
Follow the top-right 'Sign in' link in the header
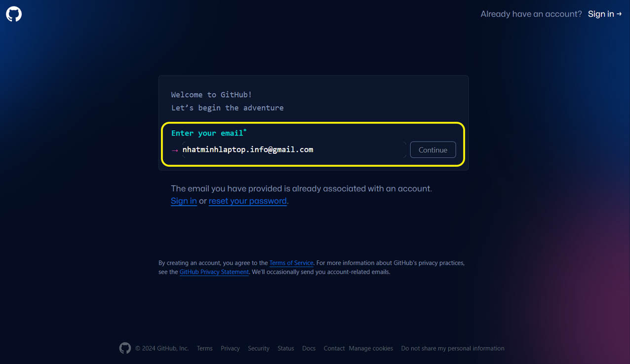click(605, 14)
